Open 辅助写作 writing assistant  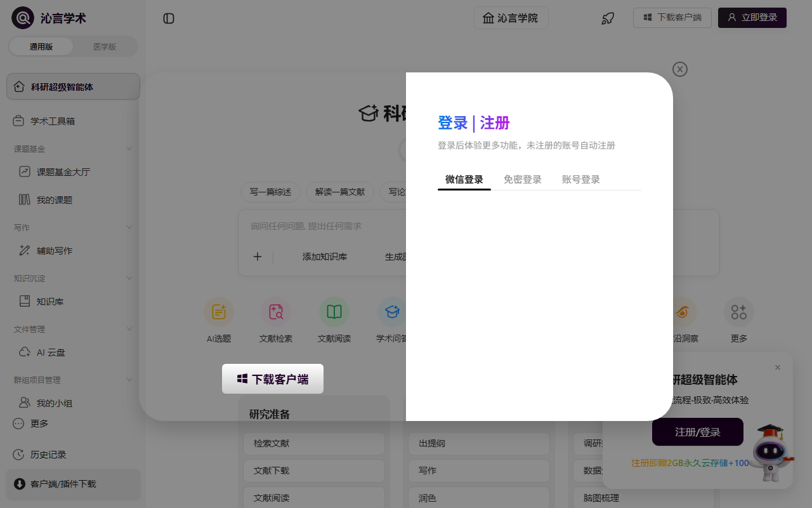73,250
